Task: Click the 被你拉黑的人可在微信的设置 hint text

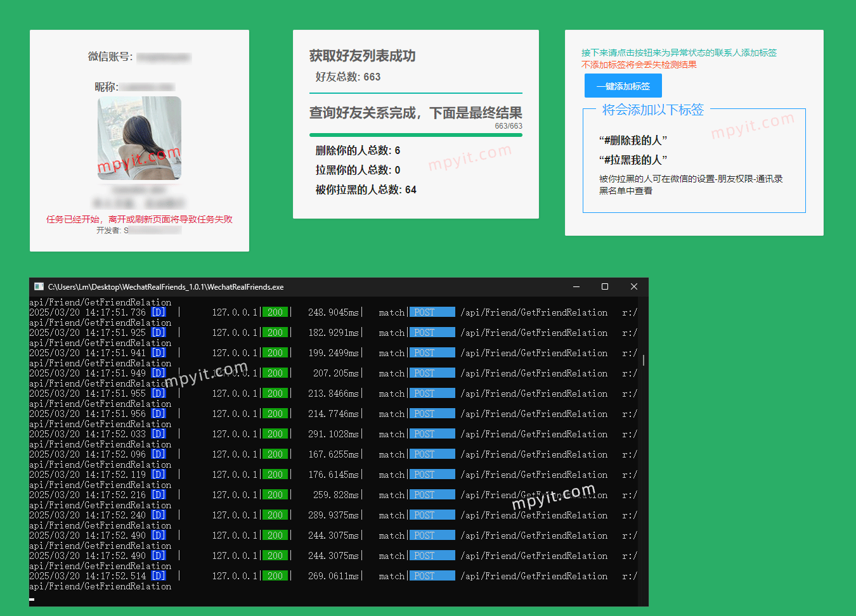Action: click(691, 184)
